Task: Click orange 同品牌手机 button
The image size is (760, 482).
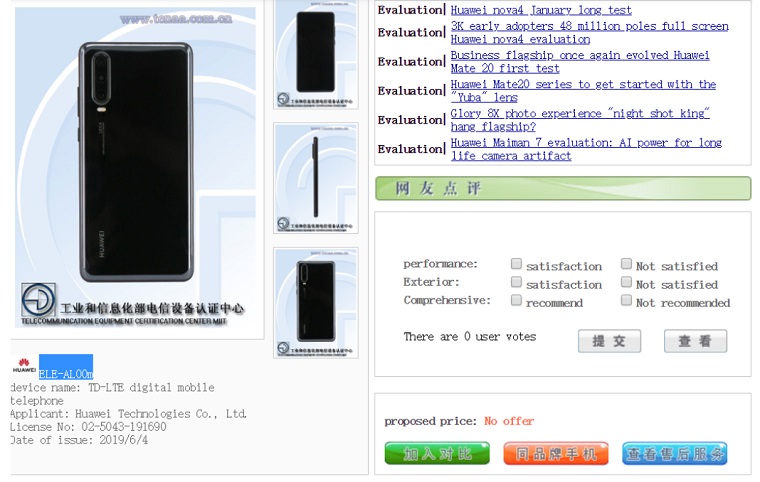Action: pyautogui.click(x=555, y=453)
